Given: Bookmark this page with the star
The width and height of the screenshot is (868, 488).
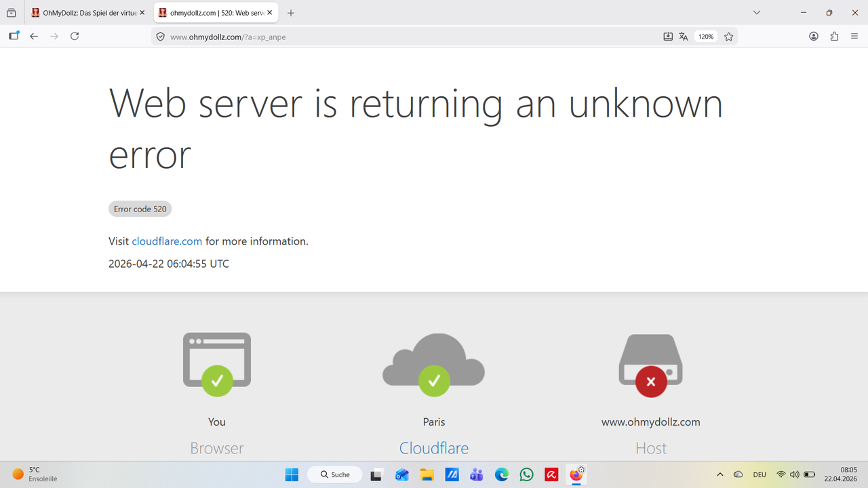Looking at the screenshot, I should click(x=729, y=37).
